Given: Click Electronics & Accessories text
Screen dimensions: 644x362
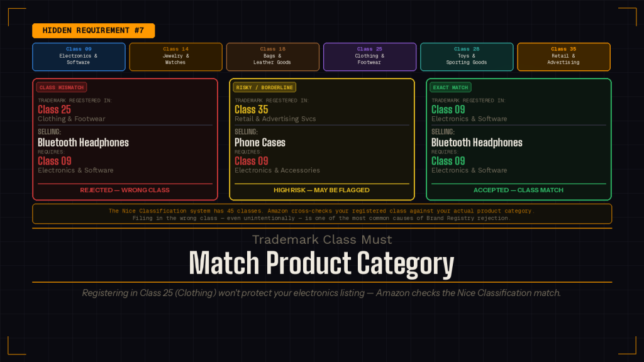Looking at the screenshot, I should (277, 170).
